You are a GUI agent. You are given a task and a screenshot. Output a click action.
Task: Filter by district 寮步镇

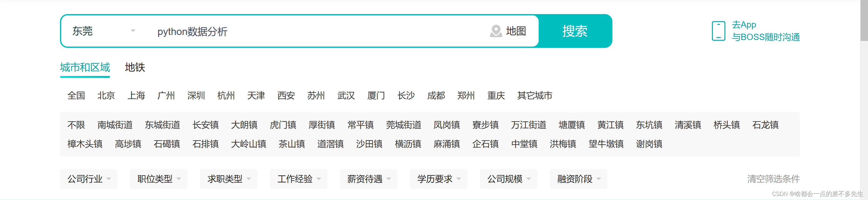486,125
